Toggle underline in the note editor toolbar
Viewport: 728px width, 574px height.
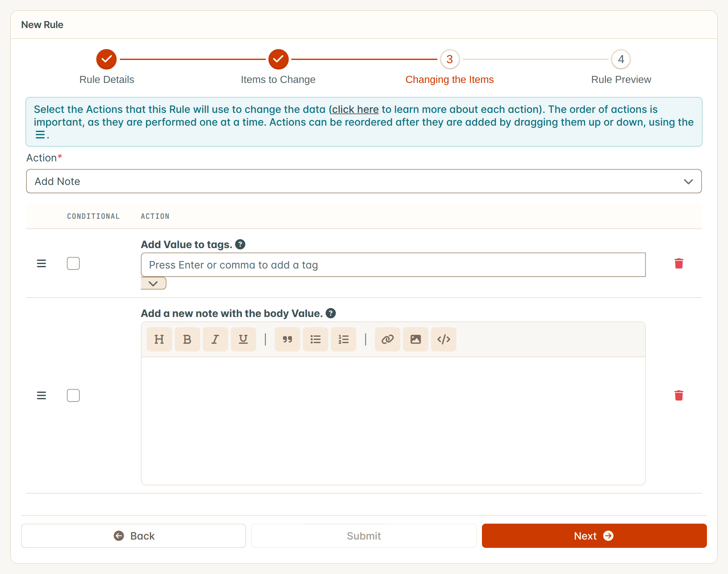point(243,339)
